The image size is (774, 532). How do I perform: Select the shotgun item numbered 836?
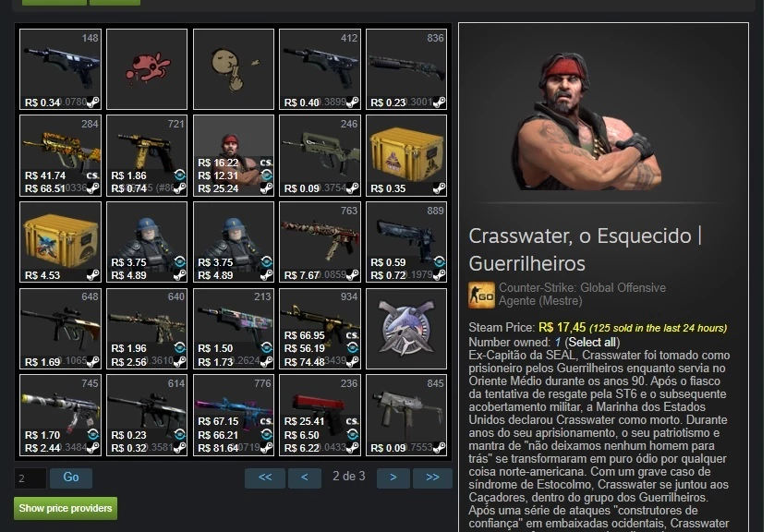click(406, 69)
